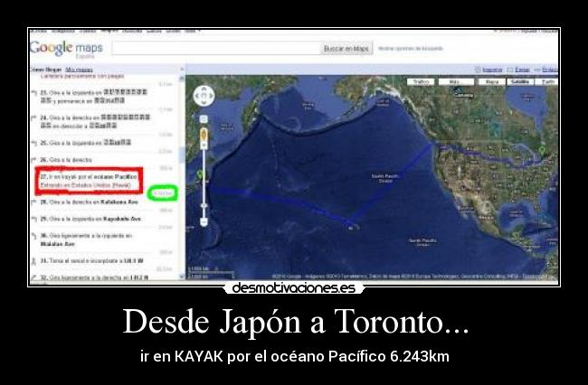This screenshot has height=385, width=588.
Task: Switch to 'Mapa' view
Action: 491,81
